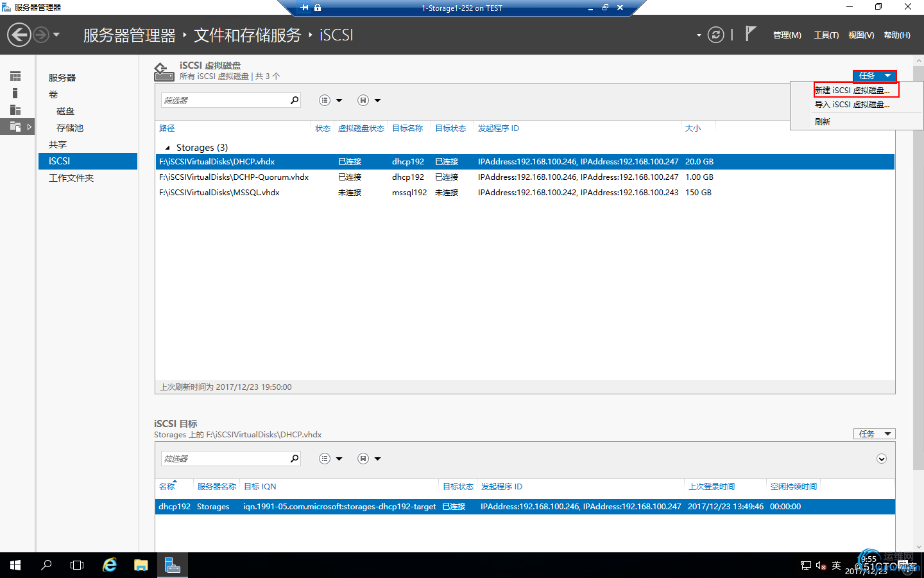Select the DHCP.vhdx virtual disk row
The height and width of the screenshot is (578, 924).
(x=524, y=162)
